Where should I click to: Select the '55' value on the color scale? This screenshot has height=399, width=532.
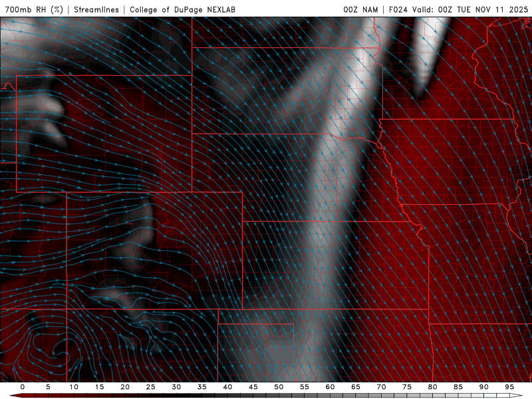pos(305,387)
